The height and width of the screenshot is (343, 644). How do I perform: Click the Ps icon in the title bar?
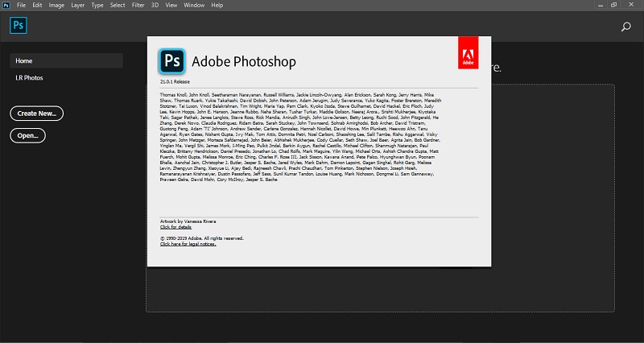pyautogui.click(x=6, y=6)
